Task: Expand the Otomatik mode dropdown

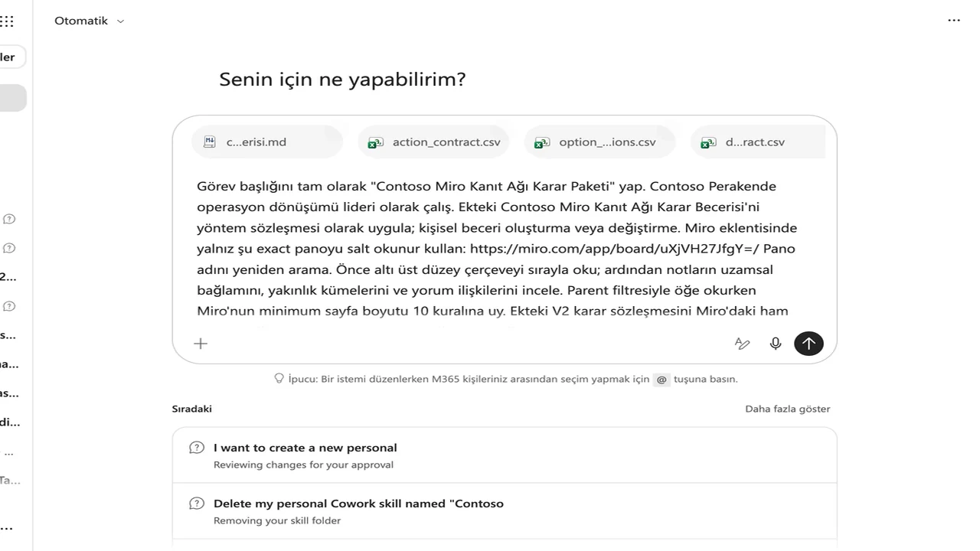Action: [89, 21]
